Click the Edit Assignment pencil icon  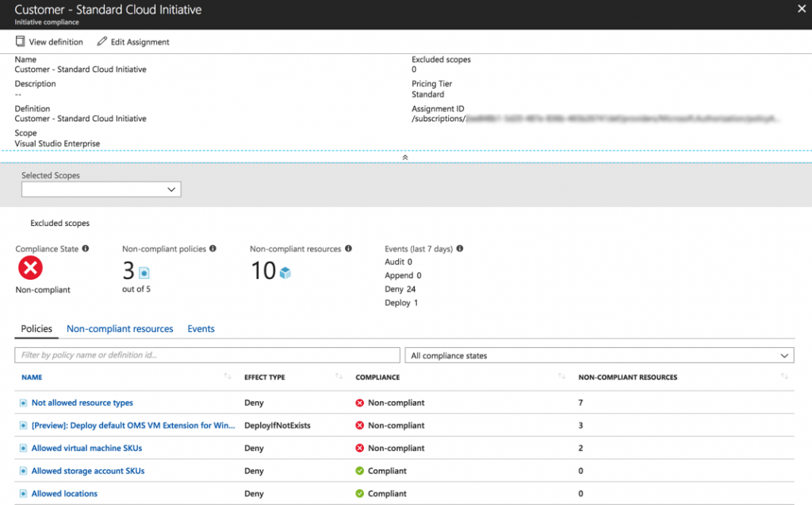point(102,41)
